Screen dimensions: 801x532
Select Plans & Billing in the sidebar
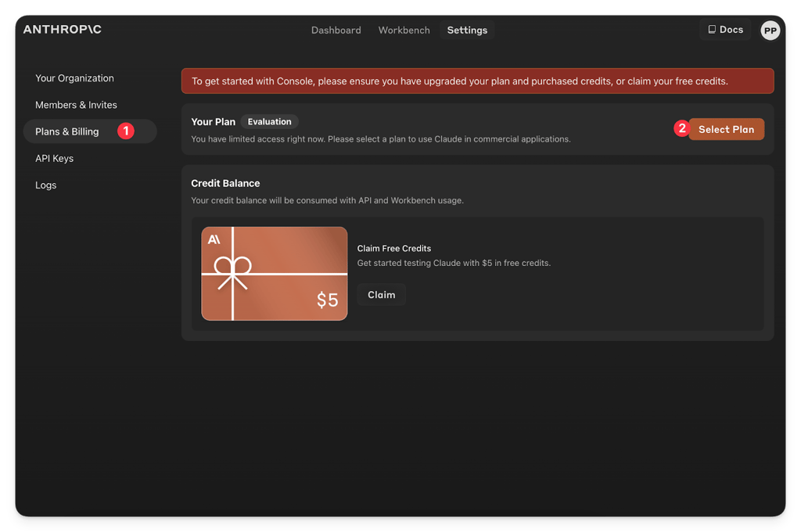tap(67, 131)
